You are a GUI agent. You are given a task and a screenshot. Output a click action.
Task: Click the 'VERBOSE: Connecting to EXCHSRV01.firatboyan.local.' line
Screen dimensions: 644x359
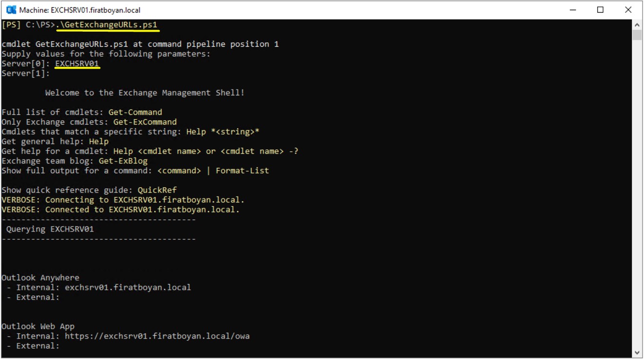pyautogui.click(x=123, y=200)
